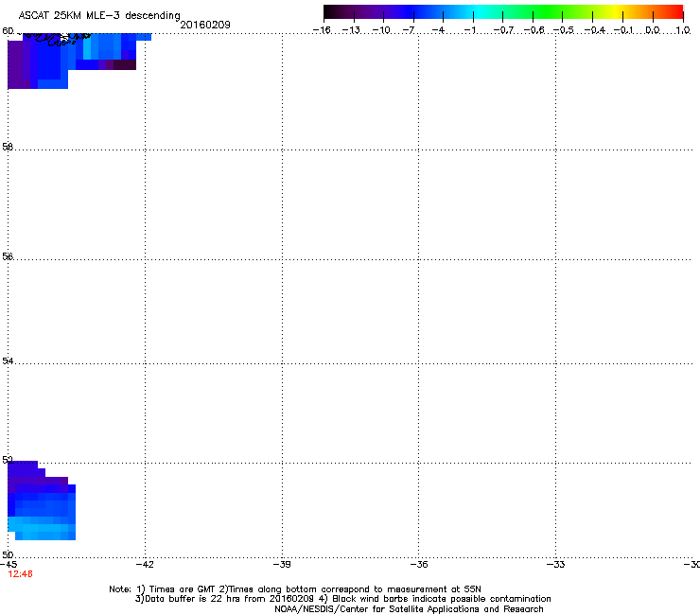Viewport: 700px width, 615px height.
Task: Click the -0.7 tick label on the color scale
Action: tap(503, 30)
